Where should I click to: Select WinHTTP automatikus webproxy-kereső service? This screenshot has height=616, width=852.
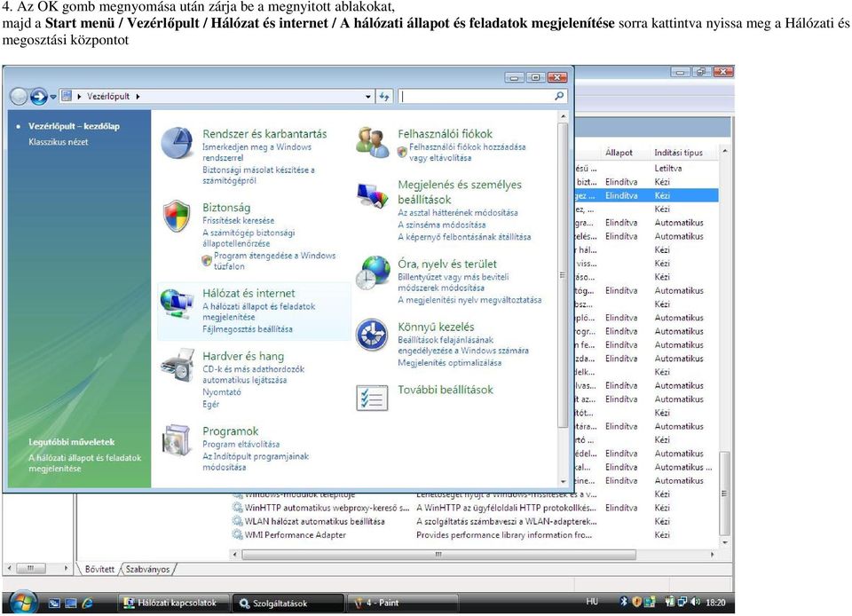tap(326, 508)
